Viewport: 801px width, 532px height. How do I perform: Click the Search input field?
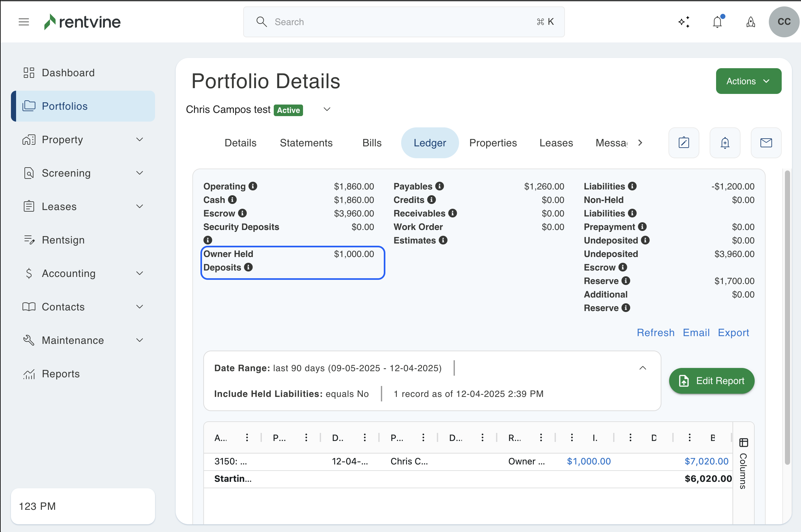pyautogui.click(x=404, y=22)
